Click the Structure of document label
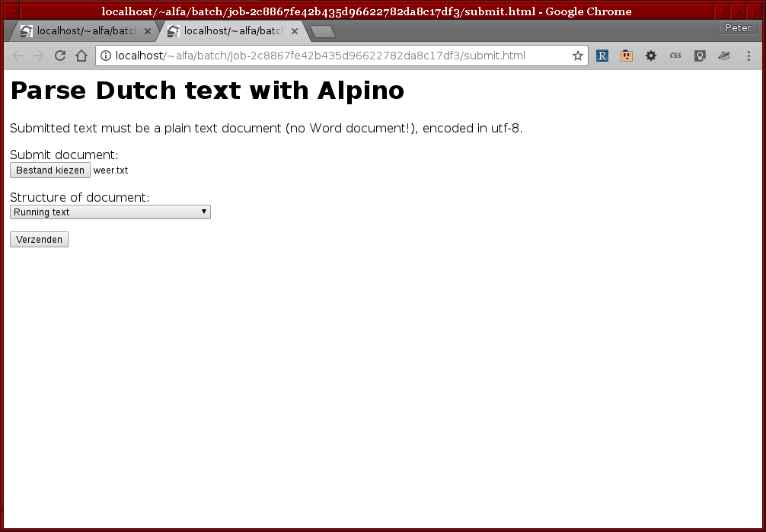 (80, 197)
